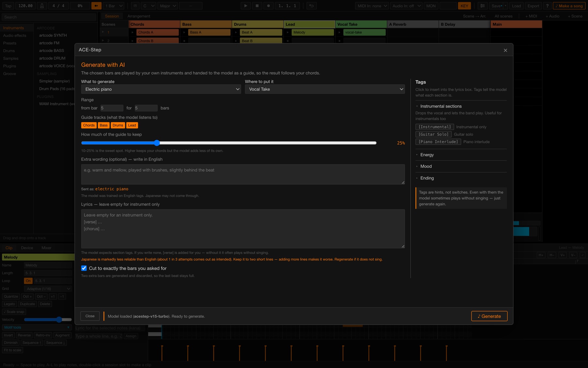Click the orange Generate button
Screen dimensions: 588x368
click(489, 316)
